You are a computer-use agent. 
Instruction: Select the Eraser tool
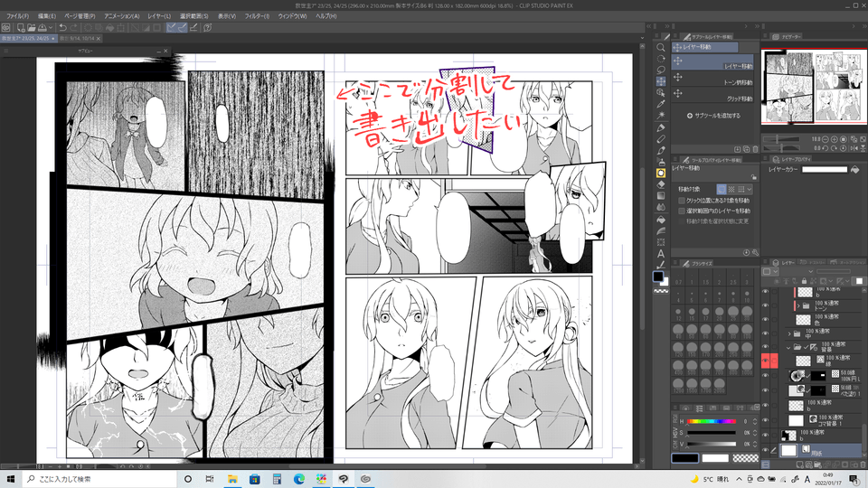[660, 184]
